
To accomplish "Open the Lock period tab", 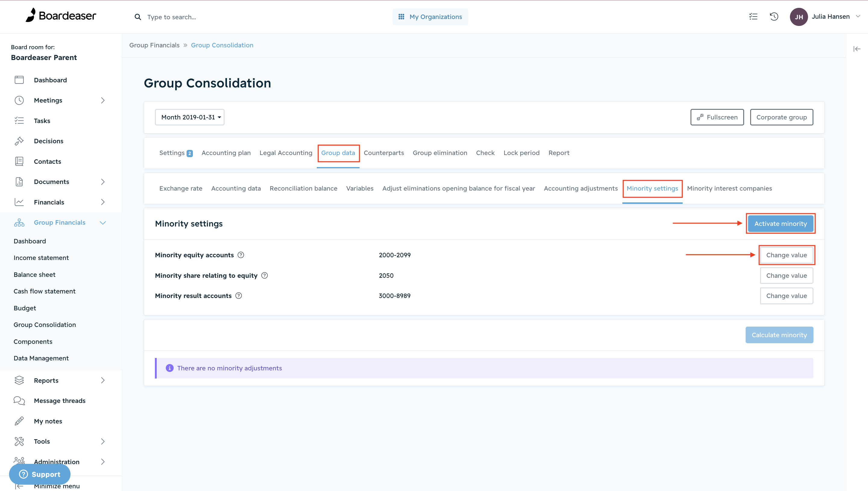I will pyautogui.click(x=522, y=153).
